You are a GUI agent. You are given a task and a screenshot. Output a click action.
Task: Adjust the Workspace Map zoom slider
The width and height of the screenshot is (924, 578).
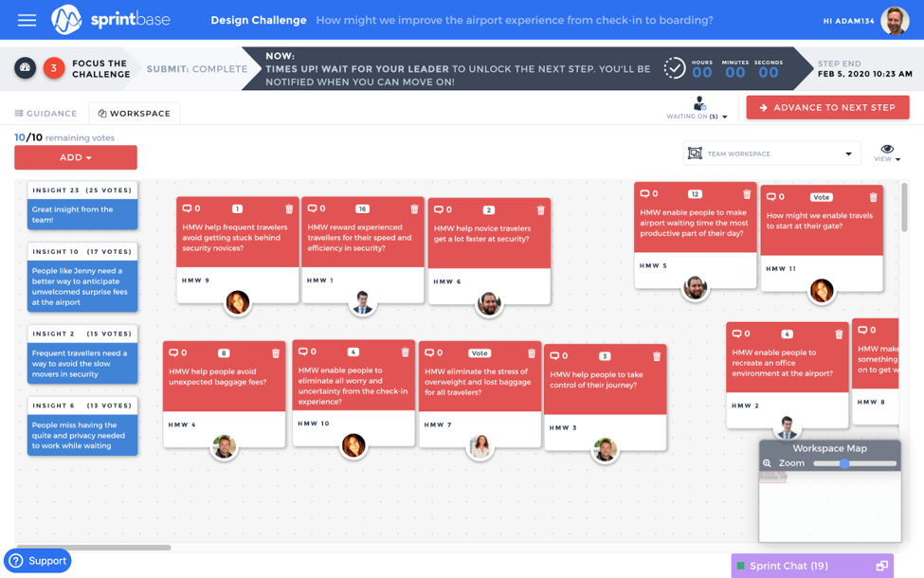tap(844, 463)
